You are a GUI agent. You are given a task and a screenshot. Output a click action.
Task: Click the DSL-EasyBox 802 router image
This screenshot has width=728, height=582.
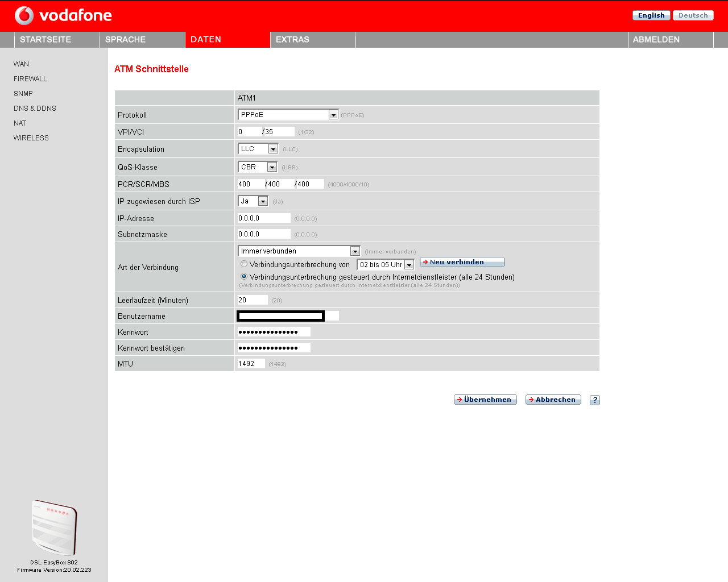pos(54,527)
